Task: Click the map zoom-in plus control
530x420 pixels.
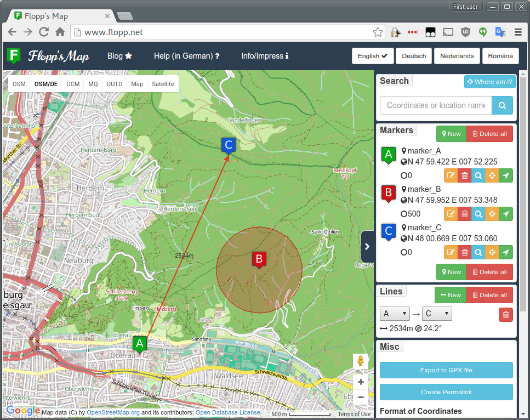Action: pyautogui.click(x=361, y=382)
